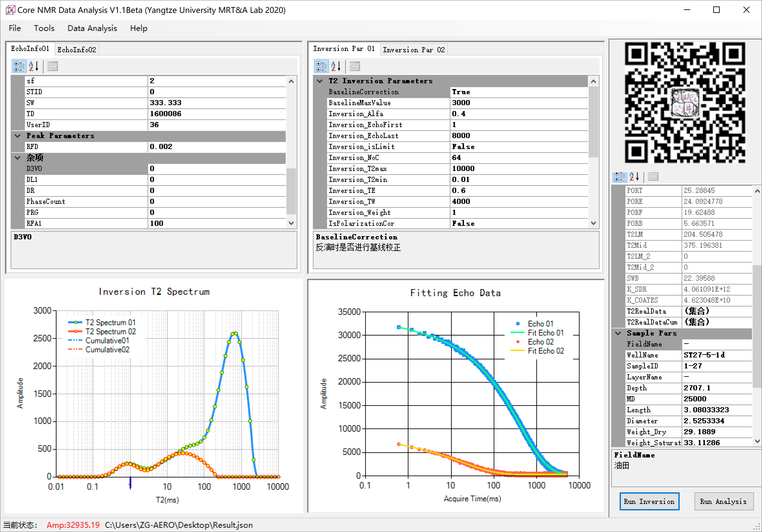Collapse T2 Inversion Parameters category
The width and height of the screenshot is (762, 532).
[x=320, y=81]
